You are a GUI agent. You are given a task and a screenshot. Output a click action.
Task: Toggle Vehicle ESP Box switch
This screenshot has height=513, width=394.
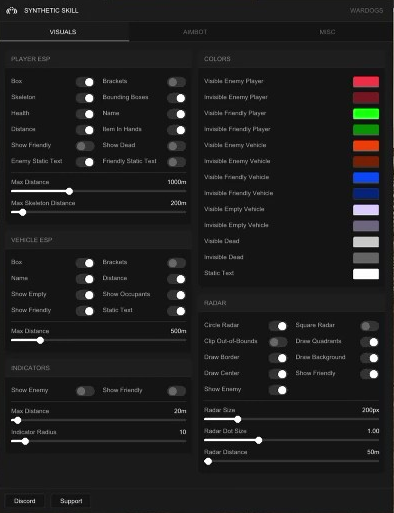click(85, 263)
